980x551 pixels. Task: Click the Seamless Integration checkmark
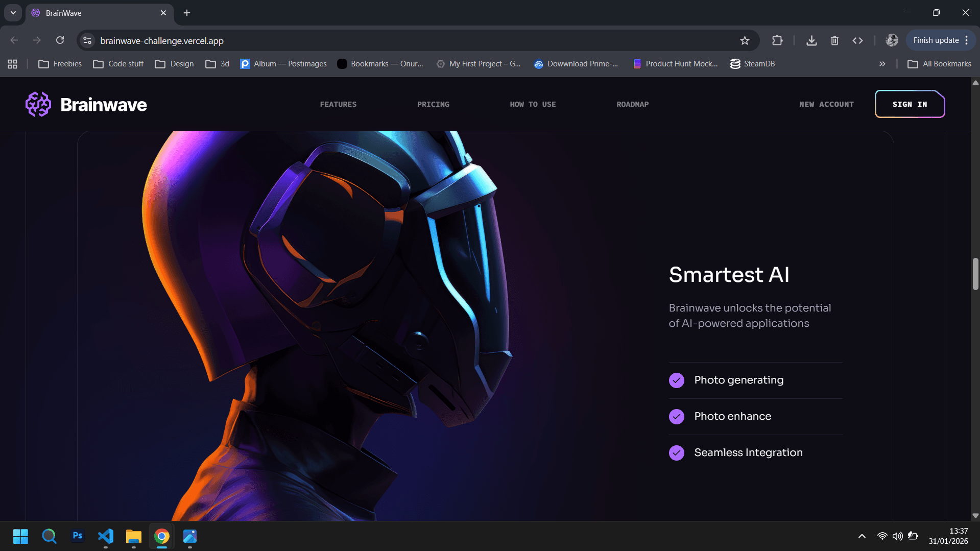[x=676, y=453]
